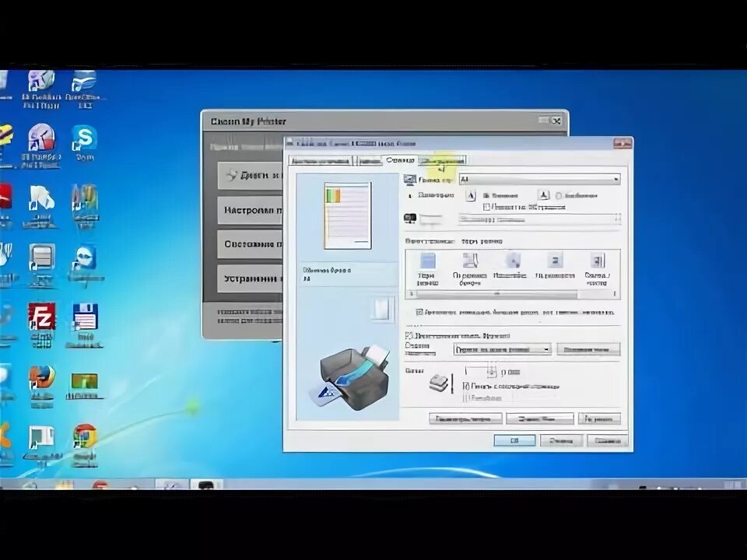Image resolution: width=747 pixels, height=560 pixels.
Task: Open the desktop shortcut directly below Skype
Action: pyautogui.click(x=84, y=205)
